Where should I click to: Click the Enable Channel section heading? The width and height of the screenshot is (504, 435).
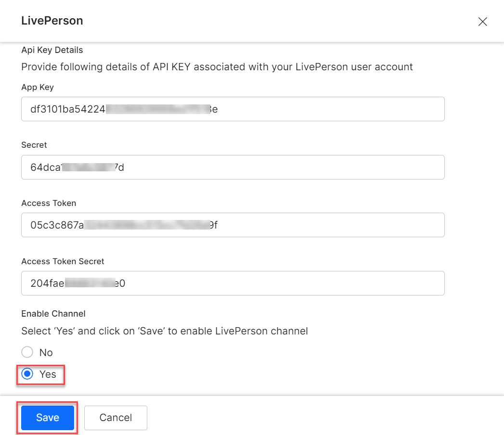(x=53, y=314)
